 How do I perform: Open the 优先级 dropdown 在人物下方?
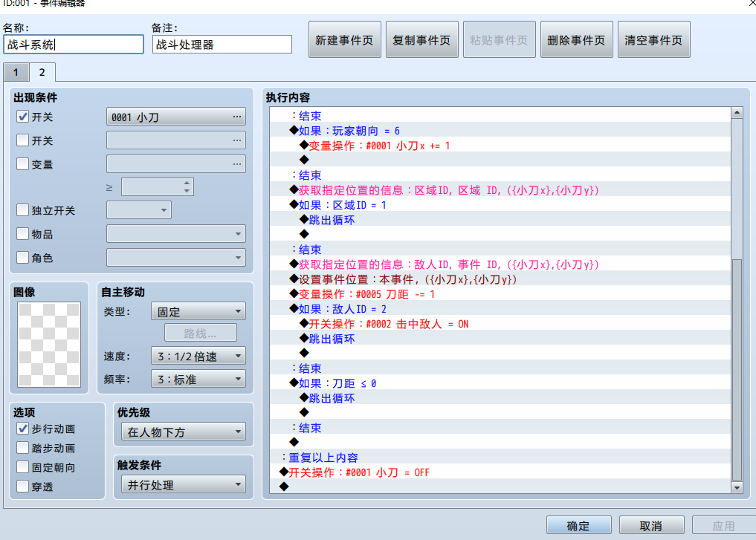click(183, 432)
